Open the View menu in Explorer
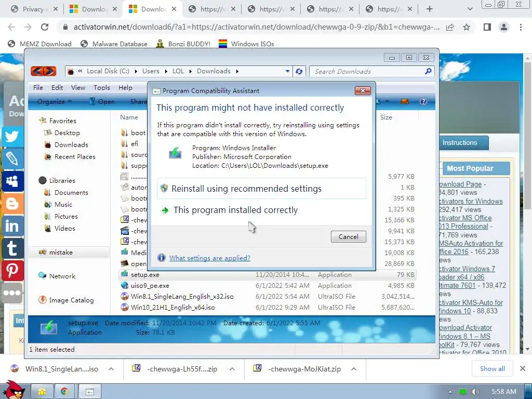 coord(78,87)
